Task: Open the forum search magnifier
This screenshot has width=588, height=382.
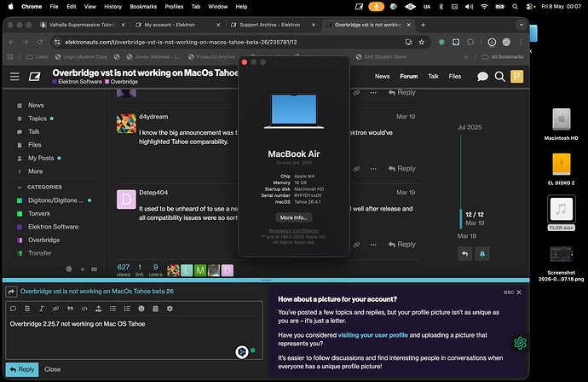Action: pos(499,77)
